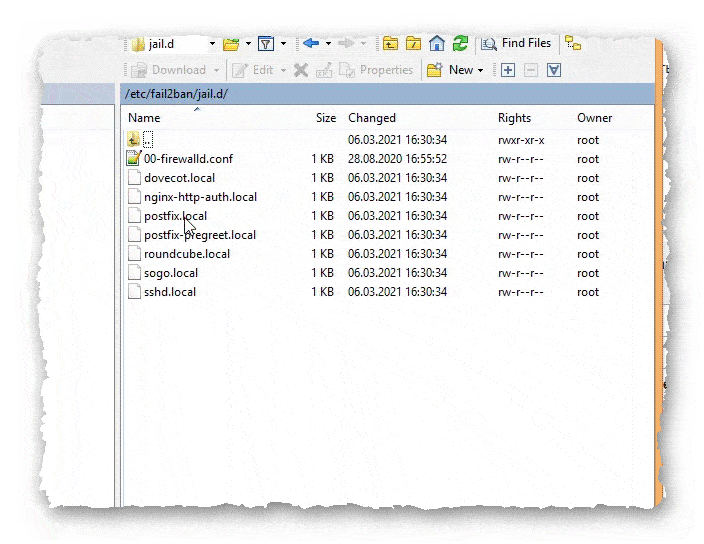The height and width of the screenshot is (544, 704).
Task: Click the /etc/fail2ban/jail.d/ path bar
Action: click(x=387, y=94)
